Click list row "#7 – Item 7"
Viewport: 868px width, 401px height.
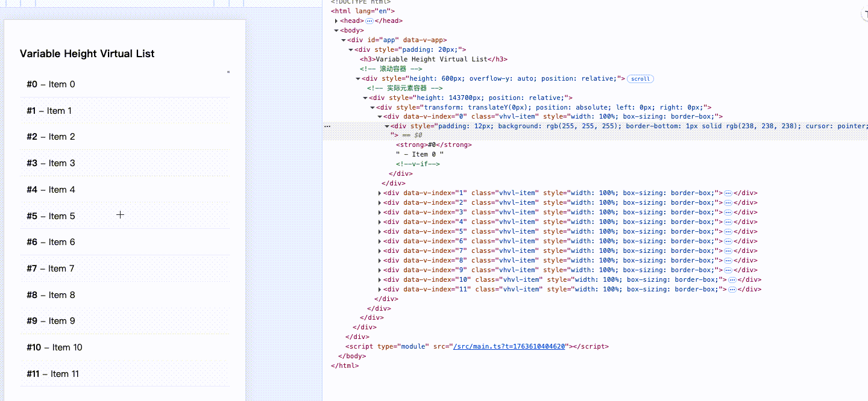125,269
